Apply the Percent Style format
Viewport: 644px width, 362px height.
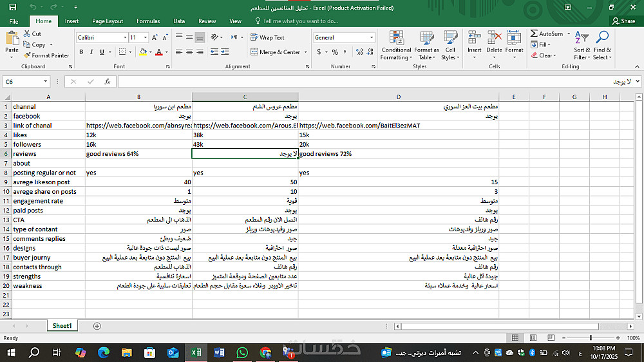[x=335, y=52]
